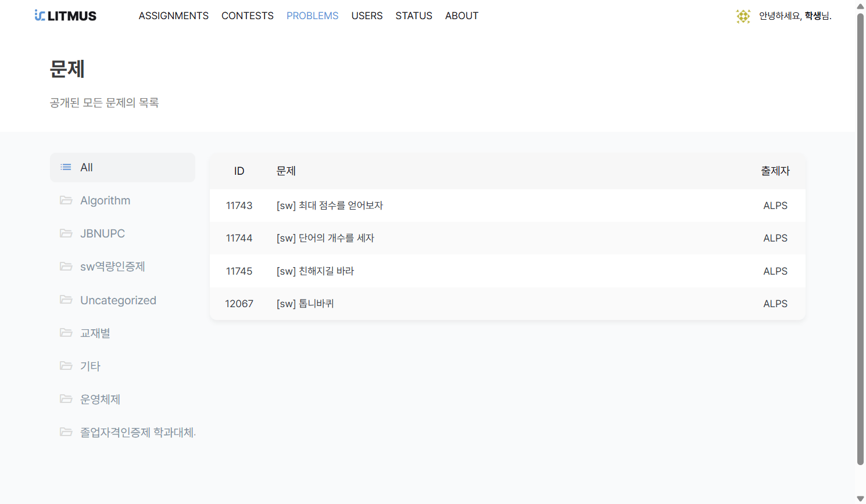Click the 운영체제 folder icon

(x=66, y=399)
